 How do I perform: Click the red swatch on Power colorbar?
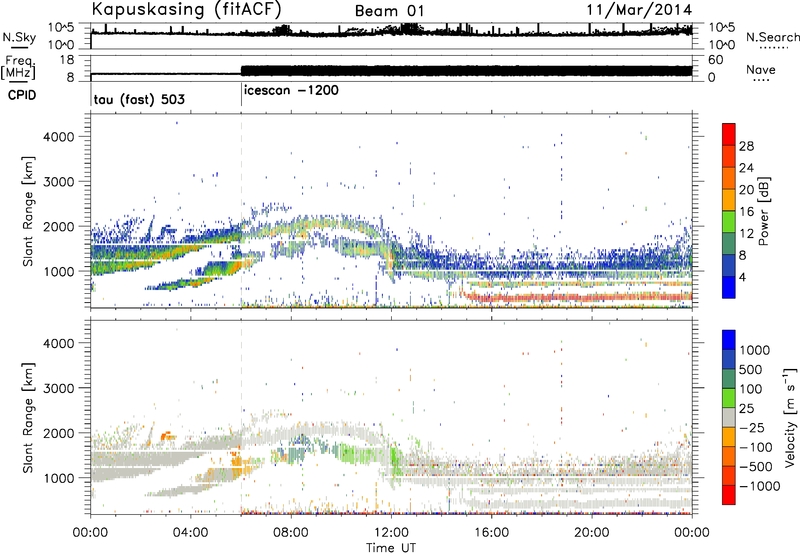(x=729, y=134)
